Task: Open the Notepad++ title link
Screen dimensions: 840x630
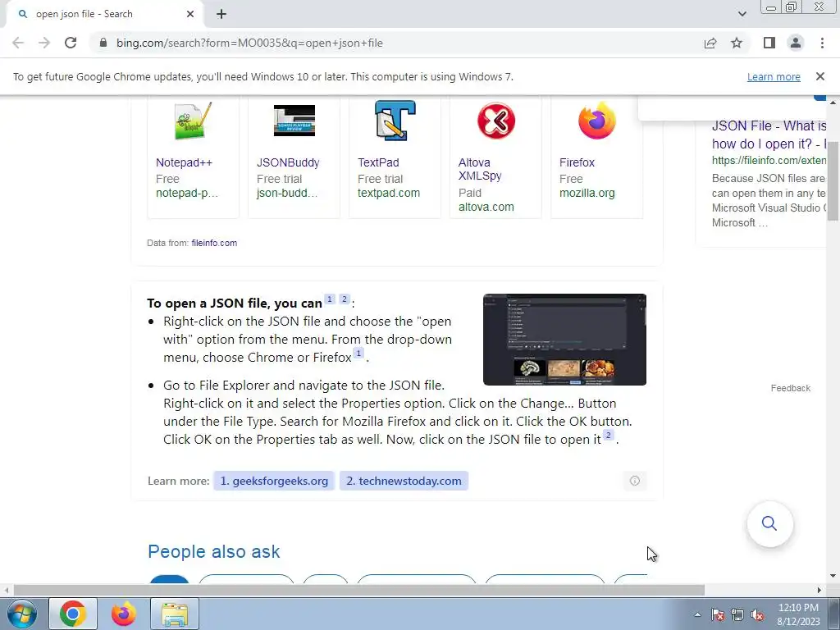Action: coord(184,162)
